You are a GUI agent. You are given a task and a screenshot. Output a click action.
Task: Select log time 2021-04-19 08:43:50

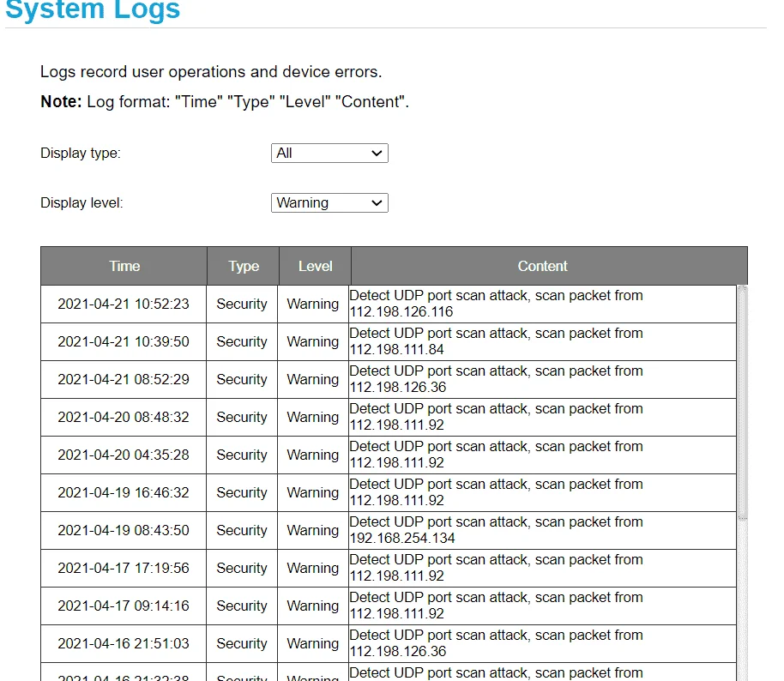[x=124, y=531]
